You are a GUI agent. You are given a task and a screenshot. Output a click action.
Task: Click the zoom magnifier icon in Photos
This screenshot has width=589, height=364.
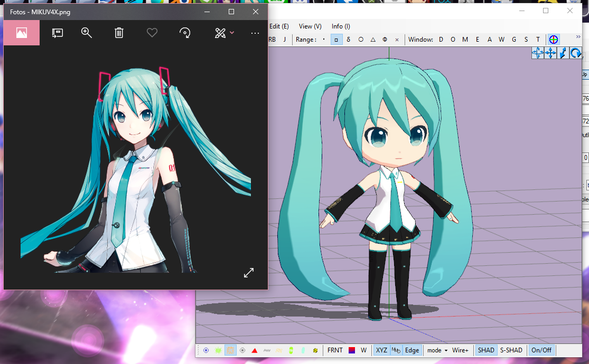pos(87,33)
